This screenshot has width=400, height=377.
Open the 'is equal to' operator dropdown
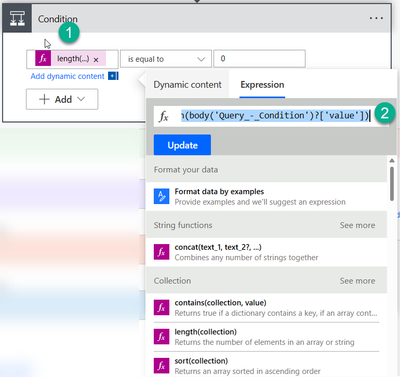[166, 59]
